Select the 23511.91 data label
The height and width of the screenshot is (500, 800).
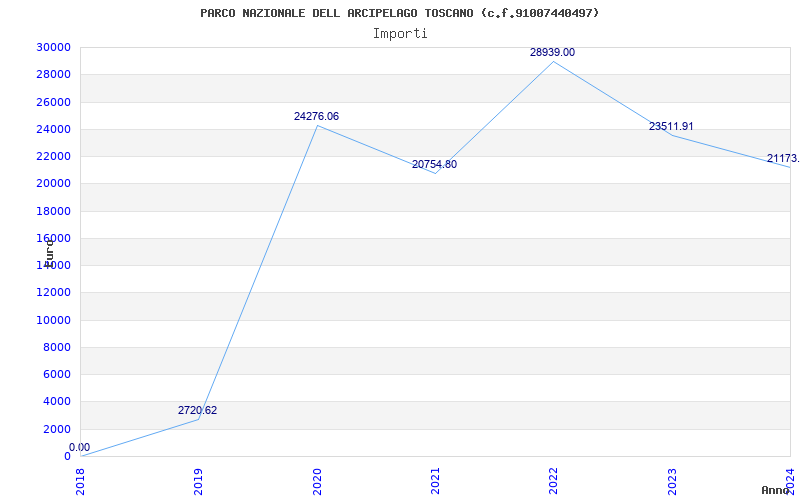tap(671, 127)
